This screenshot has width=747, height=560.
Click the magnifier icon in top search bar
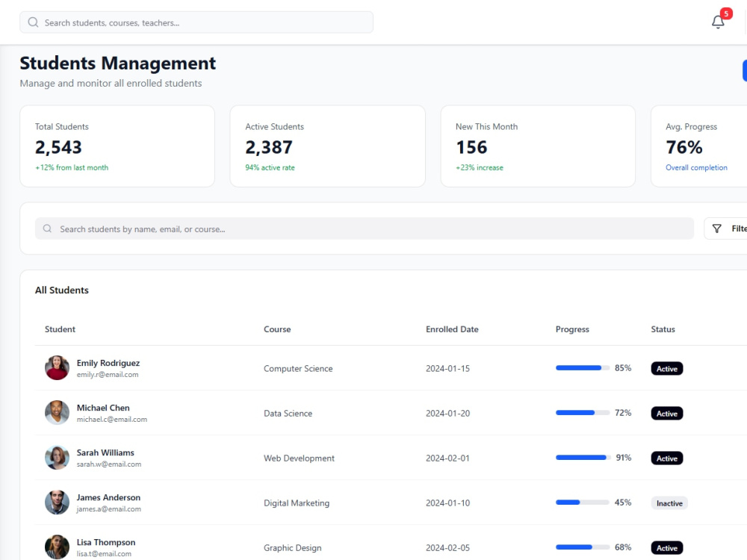pos(33,22)
